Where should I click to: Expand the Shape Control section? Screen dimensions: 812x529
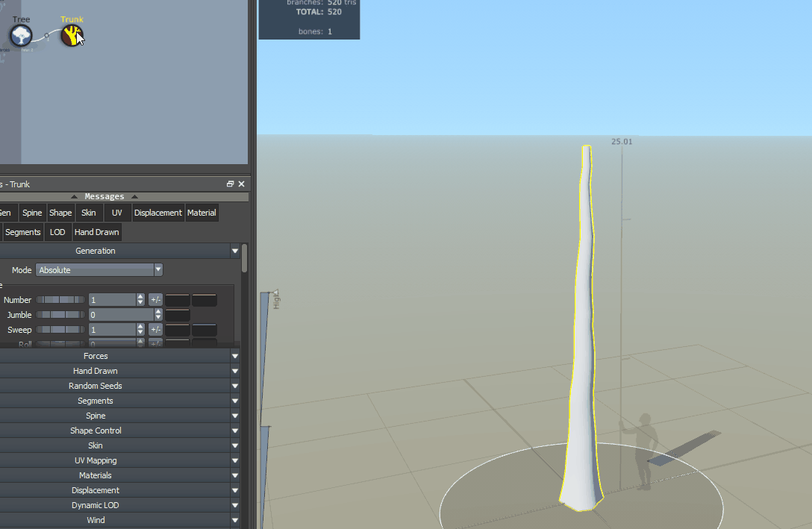point(119,431)
